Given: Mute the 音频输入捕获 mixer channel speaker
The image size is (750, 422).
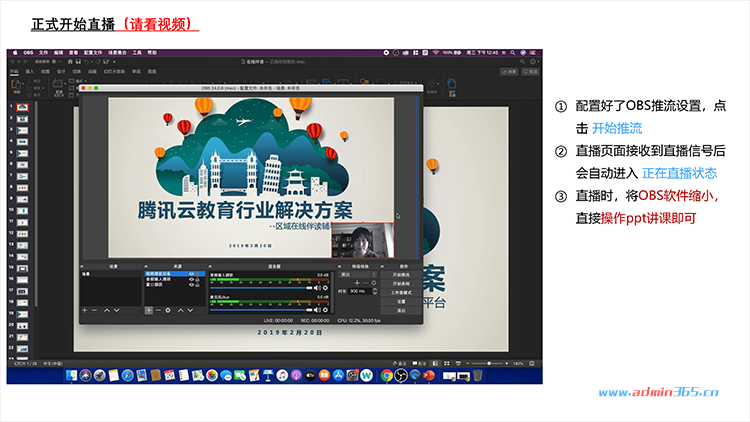Looking at the screenshot, I should 317,288.
